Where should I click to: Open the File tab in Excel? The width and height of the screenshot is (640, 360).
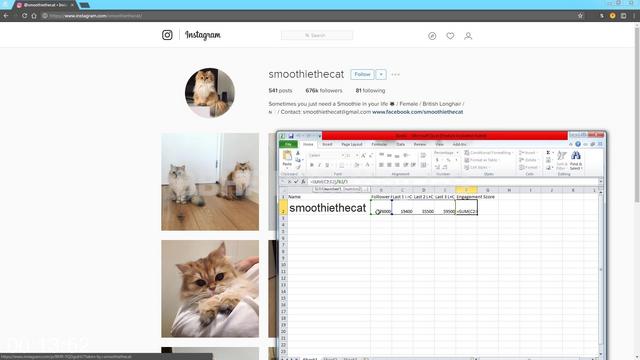(288, 144)
